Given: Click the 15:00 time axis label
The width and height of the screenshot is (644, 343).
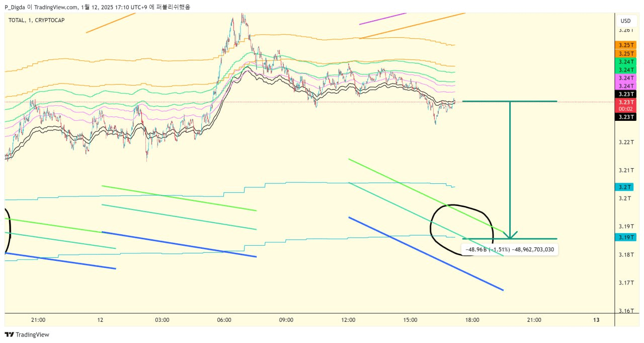Looking at the screenshot, I should (x=410, y=320).
